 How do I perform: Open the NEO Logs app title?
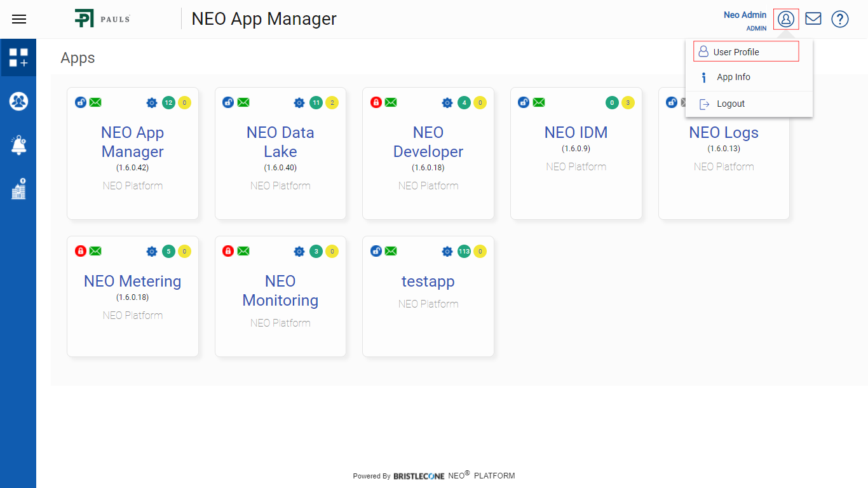point(724,132)
